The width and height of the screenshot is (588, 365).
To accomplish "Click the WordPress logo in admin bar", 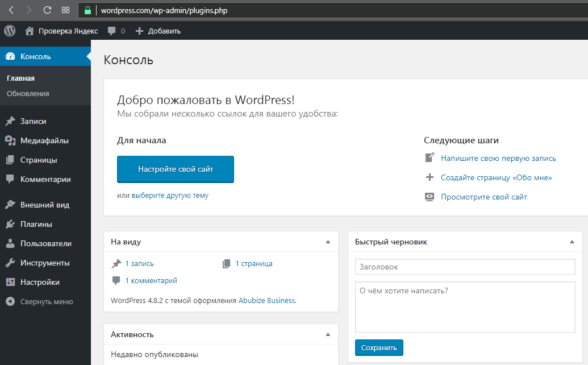I will 10,31.
